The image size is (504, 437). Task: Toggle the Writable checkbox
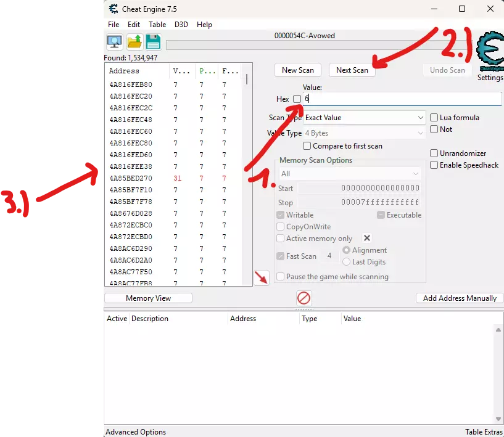click(280, 215)
